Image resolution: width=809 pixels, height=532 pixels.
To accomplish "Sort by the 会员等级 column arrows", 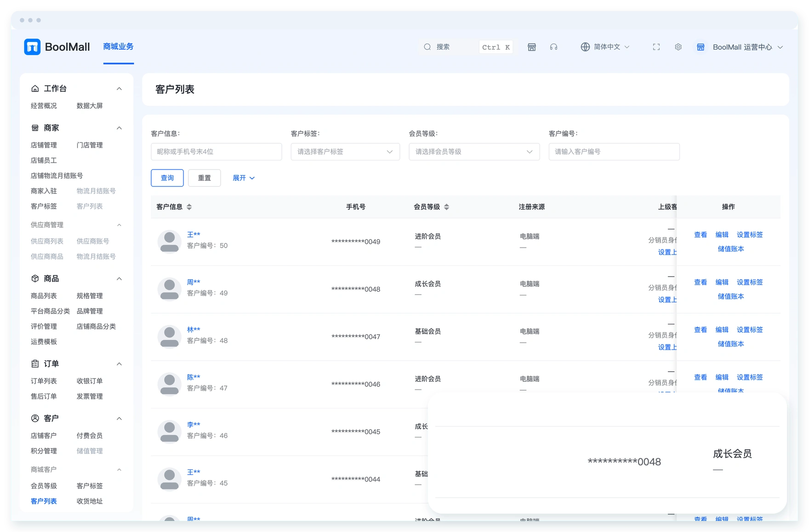I will click(447, 207).
